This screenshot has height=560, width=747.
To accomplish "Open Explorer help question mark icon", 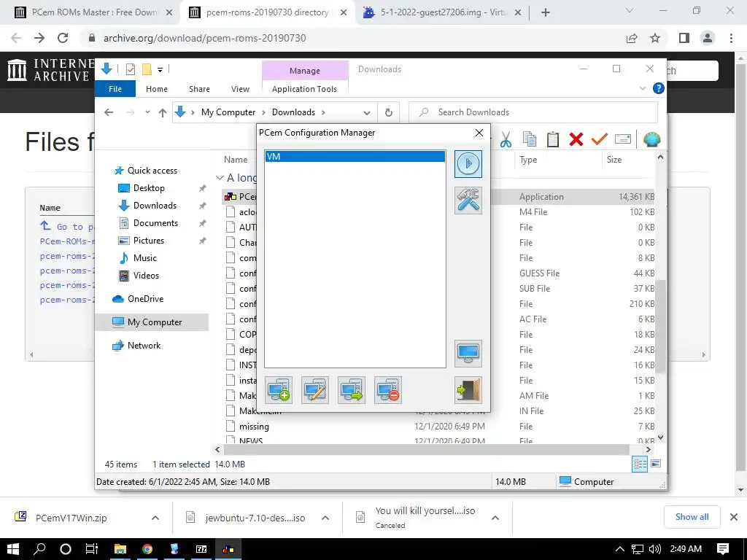I will pos(659,88).
